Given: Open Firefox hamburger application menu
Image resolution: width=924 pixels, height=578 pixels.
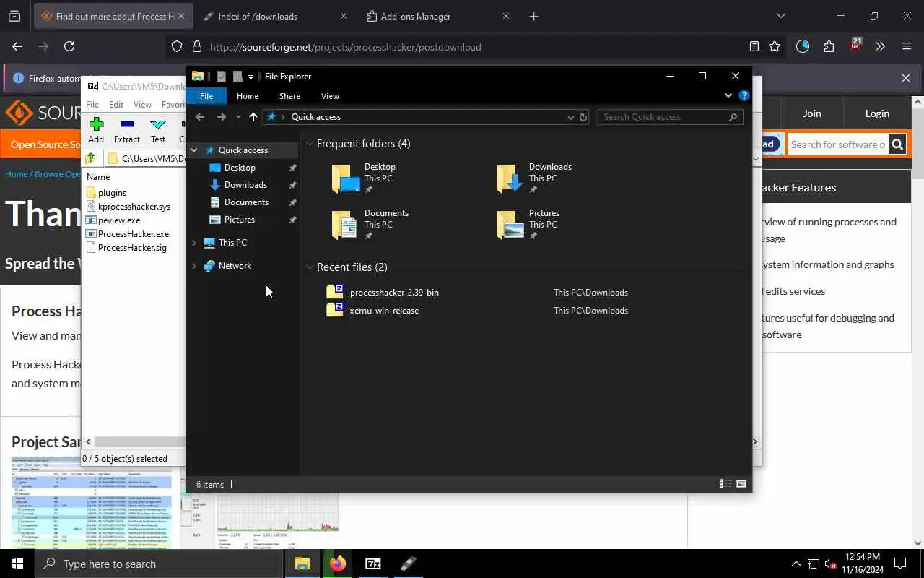Looking at the screenshot, I should 907,46.
